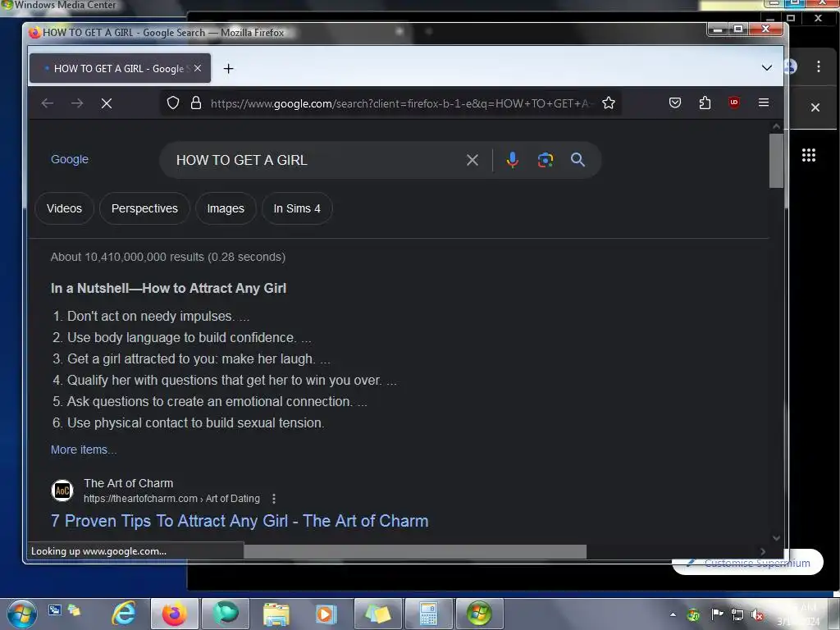This screenshot has height=630, width=840.
Task: Stop loading the page in Firefox
Action: [107, 103]
